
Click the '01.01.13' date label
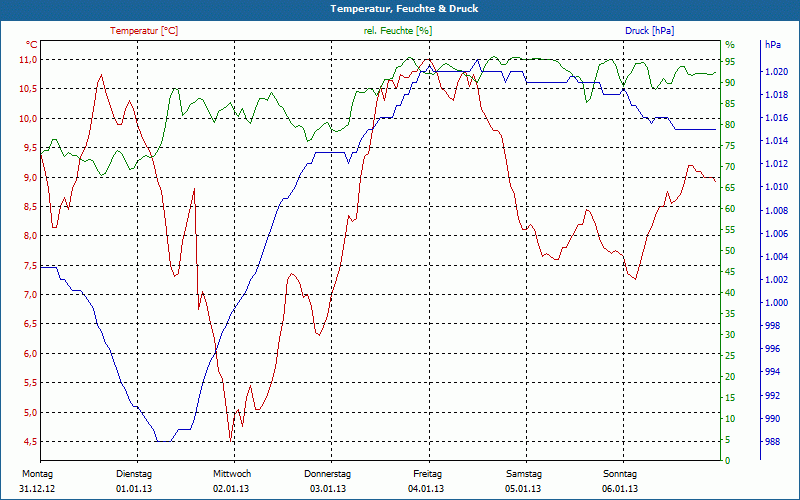click(x=134, y=489)
